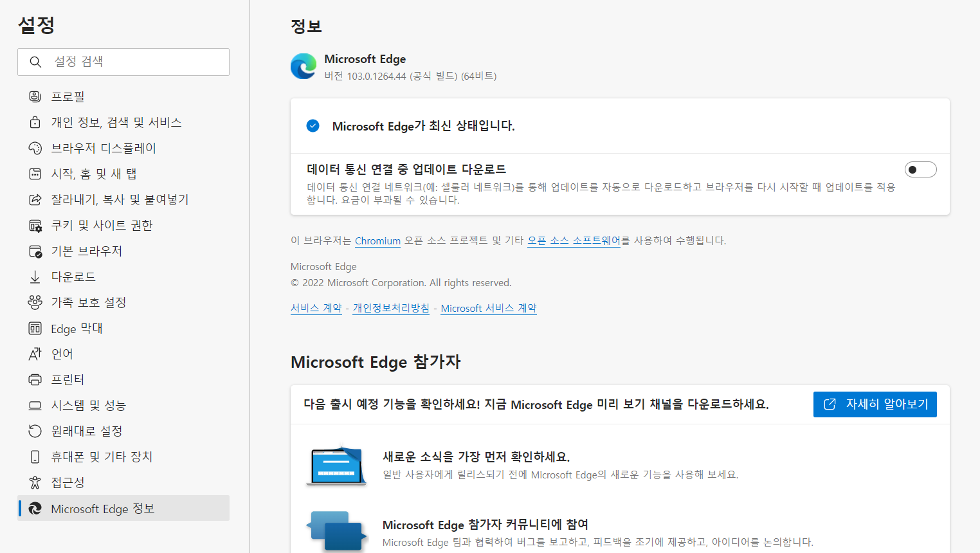Click the 정보 page heading
980x553 pixels.
tap(306, 26)
